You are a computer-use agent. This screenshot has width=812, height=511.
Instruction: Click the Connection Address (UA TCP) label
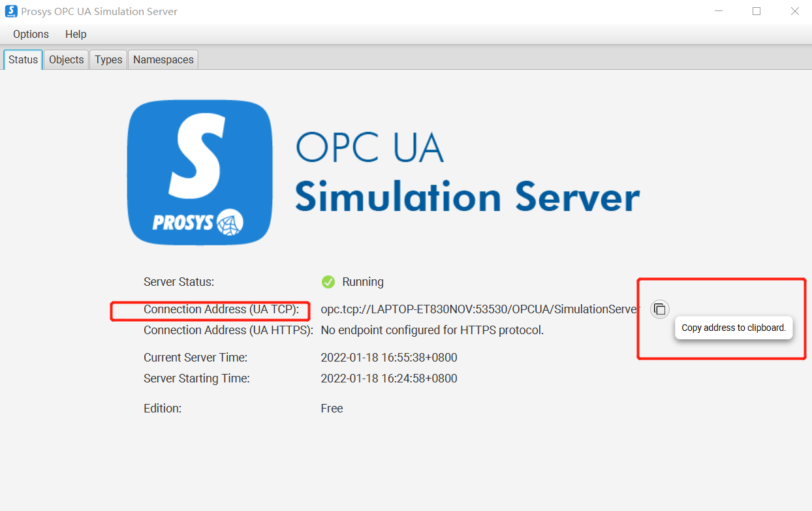point(221,309)
